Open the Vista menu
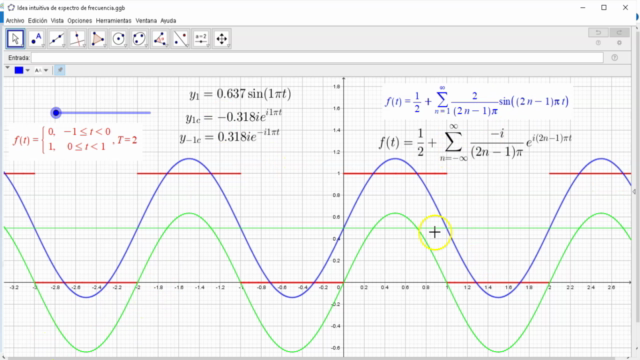The height and width of the screenshot is (360, 640). [x=57, y=20]
